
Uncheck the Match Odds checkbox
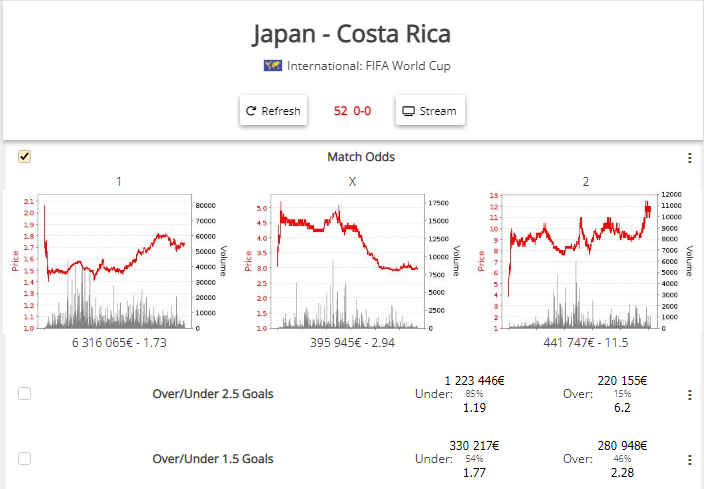(x=25, y=157)
